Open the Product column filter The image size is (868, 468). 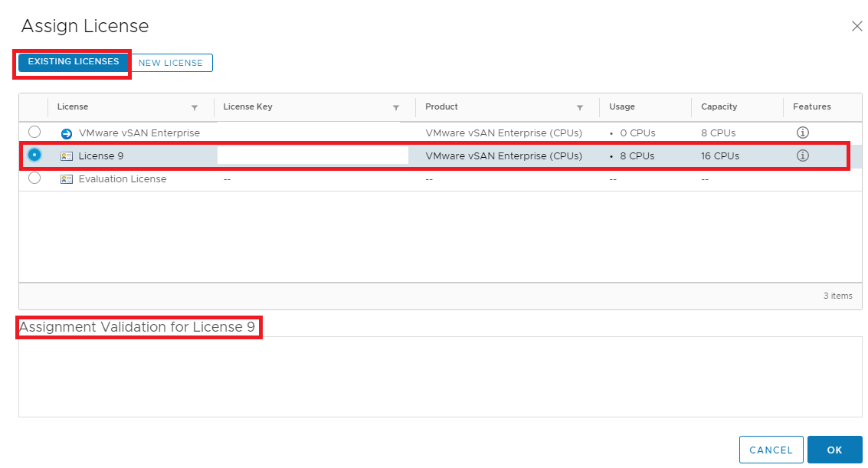click(580, 107)
